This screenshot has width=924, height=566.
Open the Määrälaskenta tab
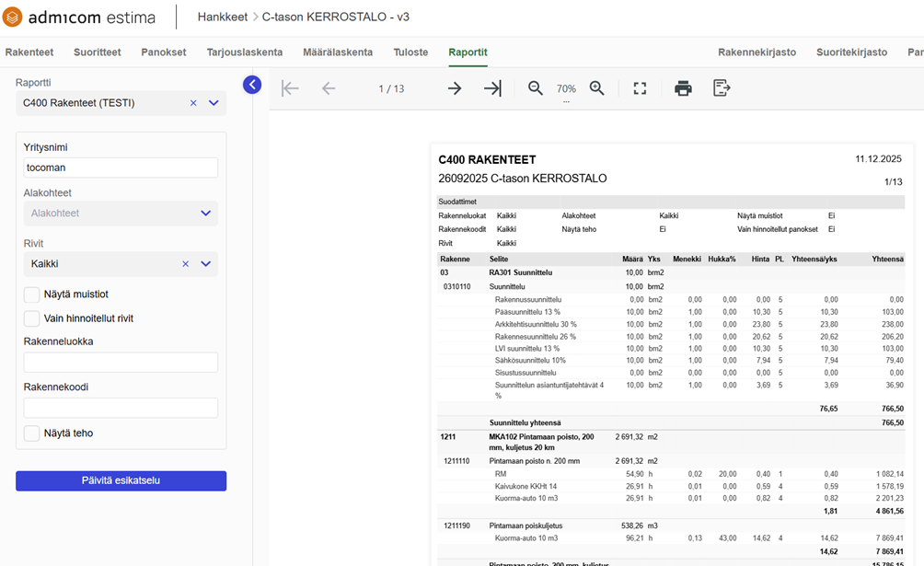pos(340,52)
